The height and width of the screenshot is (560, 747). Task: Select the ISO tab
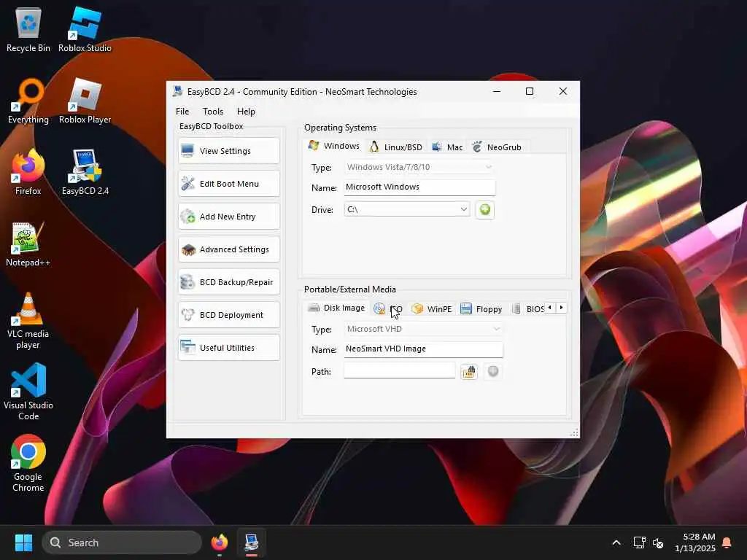388,309
